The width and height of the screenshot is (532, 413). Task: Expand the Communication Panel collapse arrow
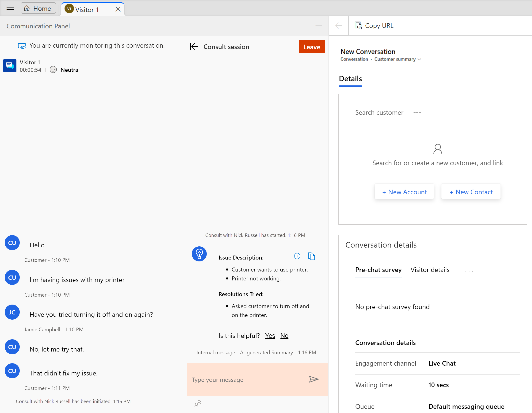pos(319,26)
